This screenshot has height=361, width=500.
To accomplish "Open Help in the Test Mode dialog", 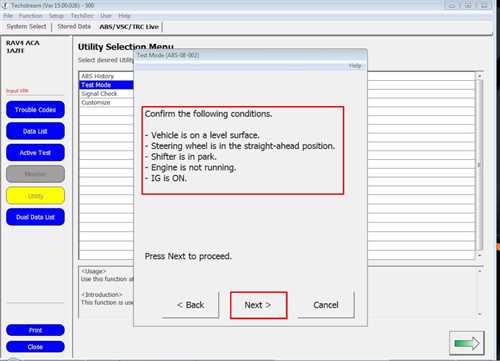I will click(x=355, y=66).
